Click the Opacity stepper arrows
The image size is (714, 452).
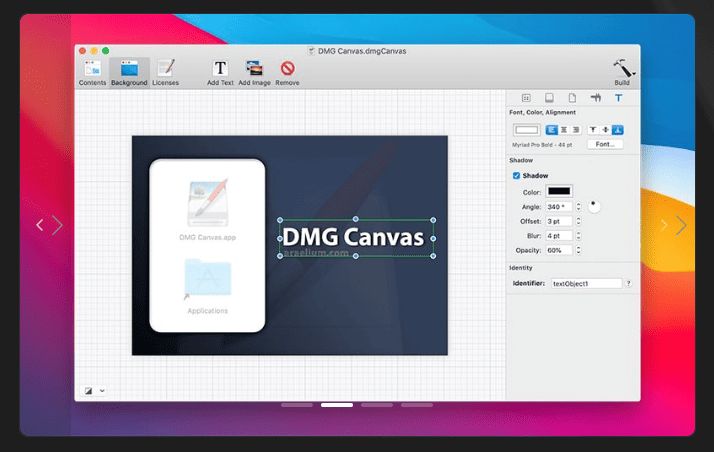click(578, 250)
